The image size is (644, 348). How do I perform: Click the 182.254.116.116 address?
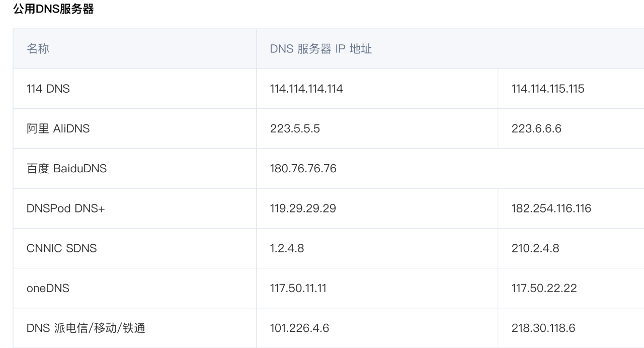(551, 208)
